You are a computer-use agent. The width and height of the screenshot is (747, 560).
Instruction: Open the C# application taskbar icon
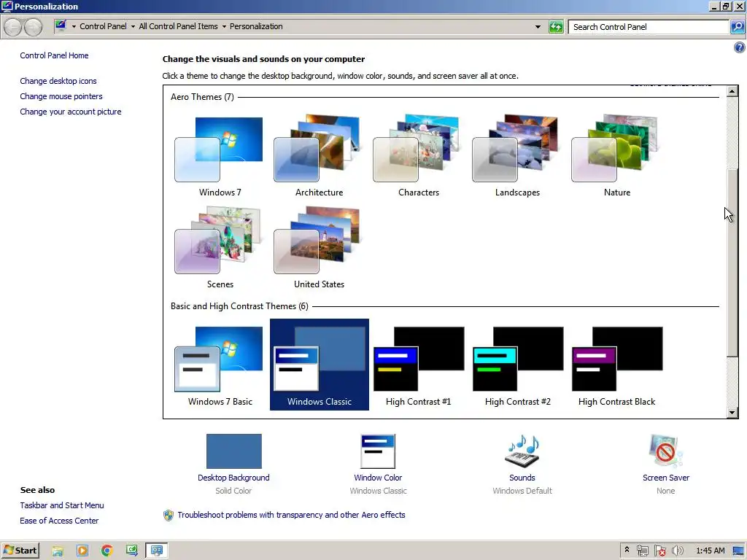[x=132, y=551]
